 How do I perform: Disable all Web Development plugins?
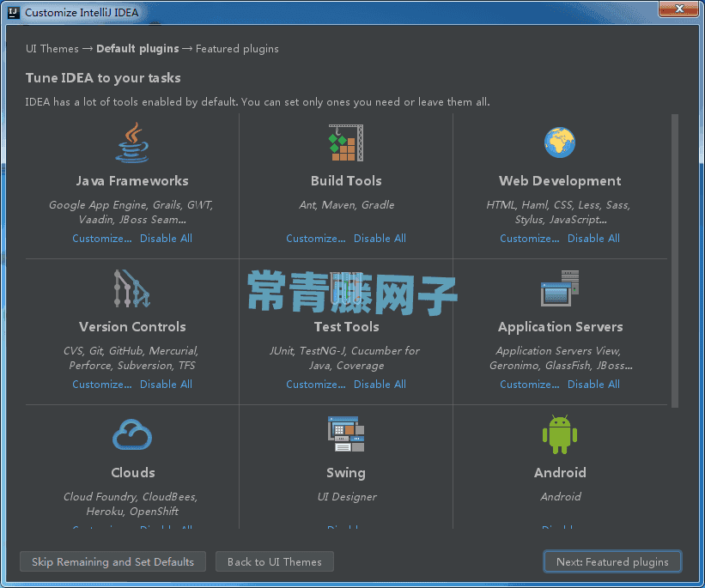593,239
